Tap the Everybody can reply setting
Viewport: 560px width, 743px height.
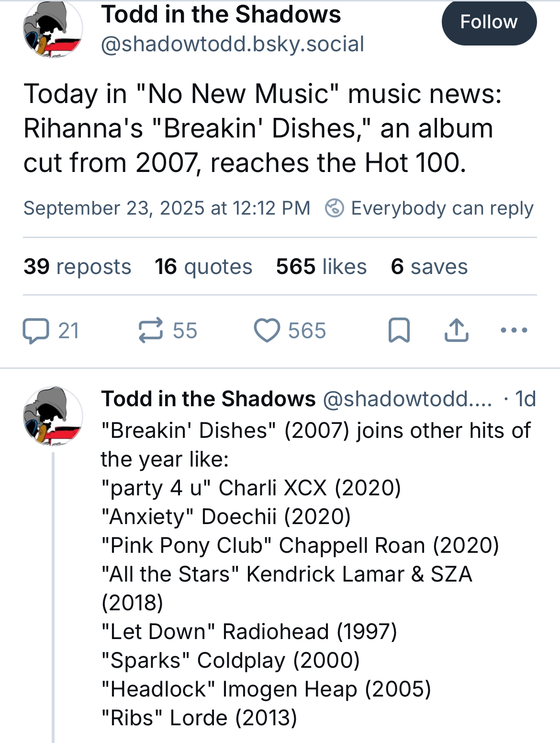pyautogui.click(x=429, y=208)
